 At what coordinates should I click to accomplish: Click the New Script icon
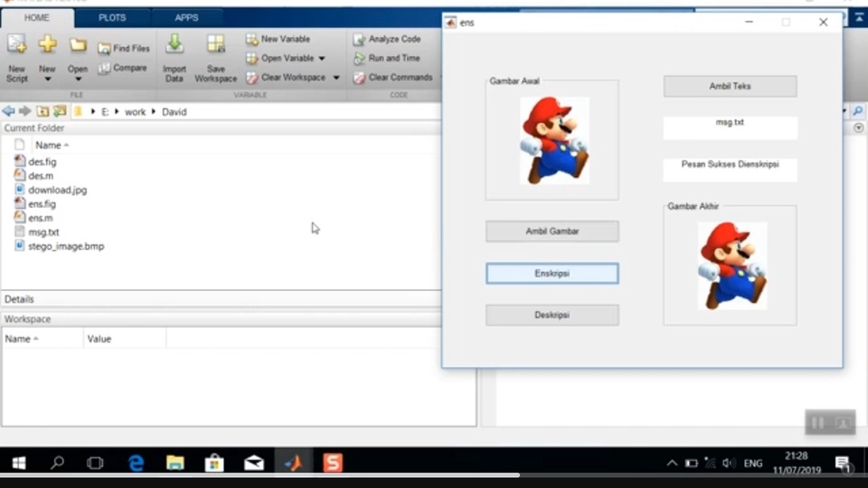coord(17,45)
